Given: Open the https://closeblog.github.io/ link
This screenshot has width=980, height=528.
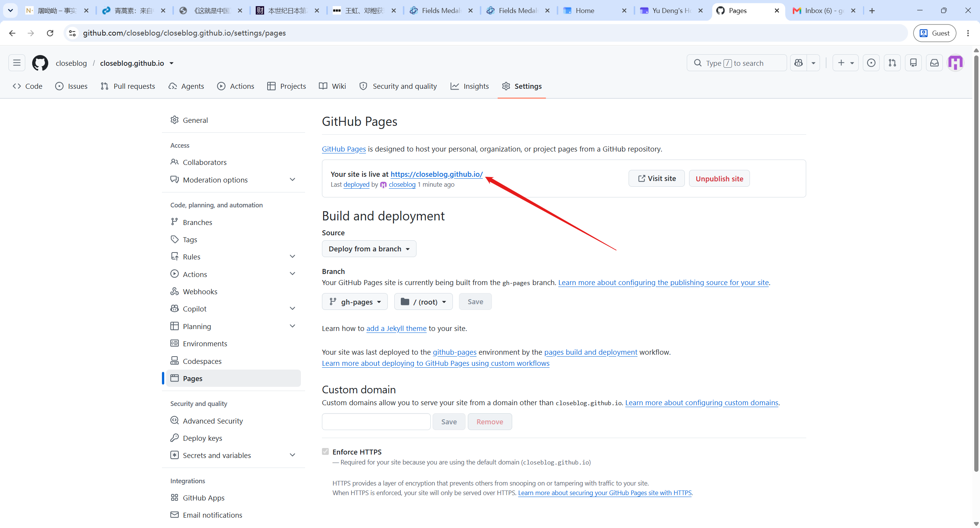Looking at the screenshot, I should pyautogui.click(x=436, y=174).
